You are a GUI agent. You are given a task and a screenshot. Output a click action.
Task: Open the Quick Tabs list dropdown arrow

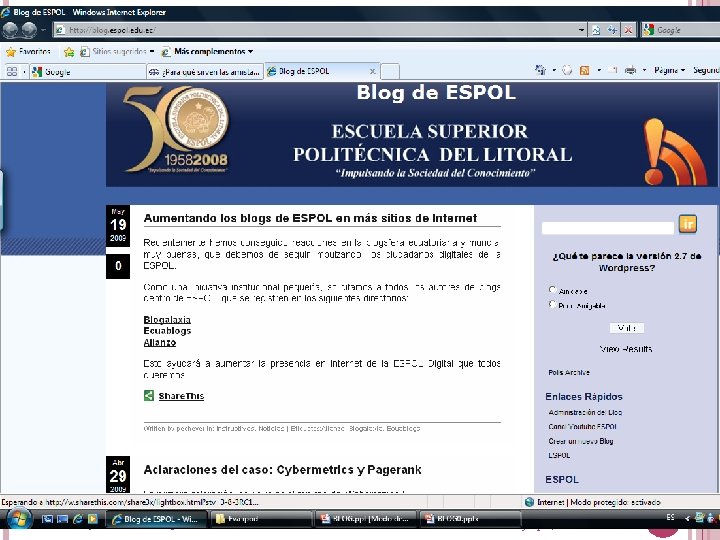click(24, 72)
